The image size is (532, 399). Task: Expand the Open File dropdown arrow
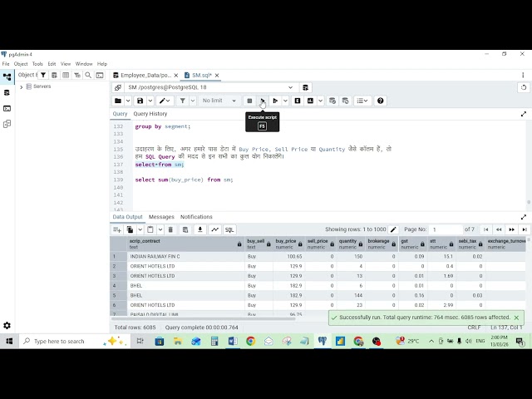[x=128, y=101]
